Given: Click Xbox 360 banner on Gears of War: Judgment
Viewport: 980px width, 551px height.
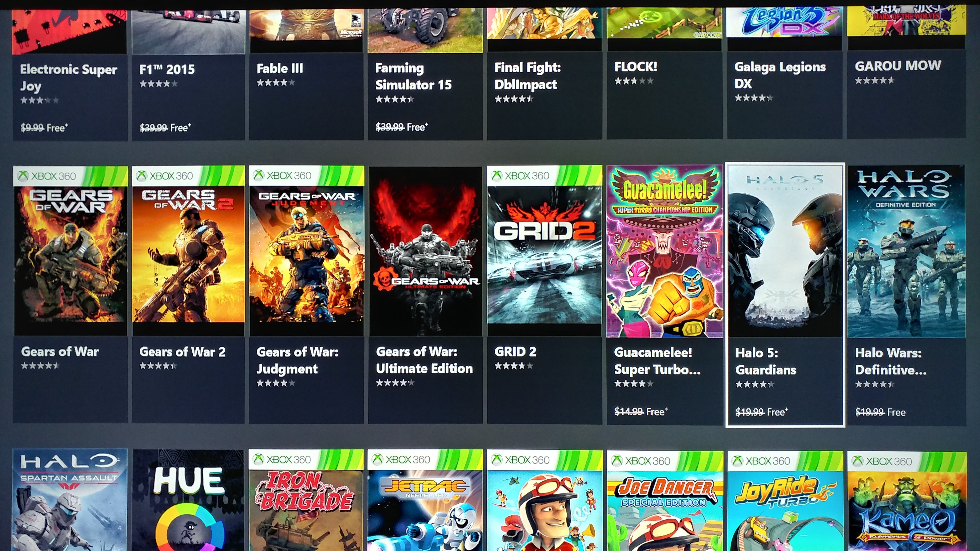Looking at the screenshot, I should pos(306,176).
